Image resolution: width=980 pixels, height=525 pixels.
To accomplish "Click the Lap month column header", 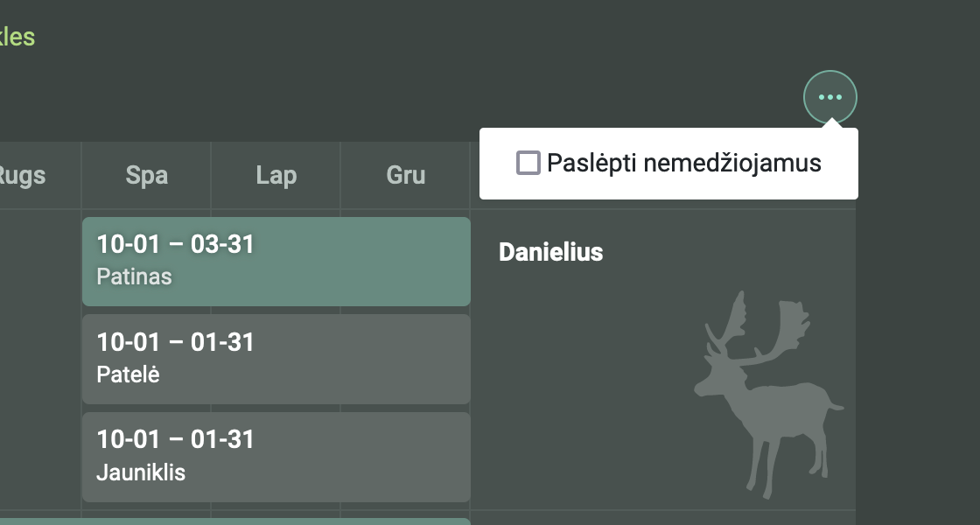I will coord(276,175).
